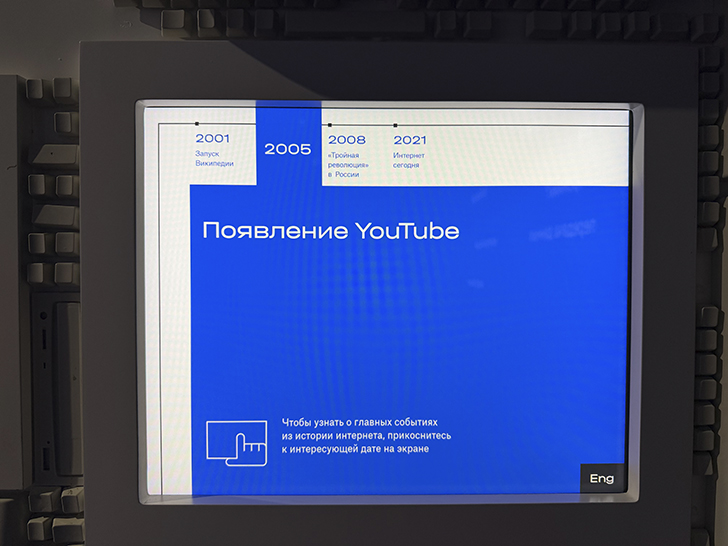The image size is (728, 546).
Task: Jump to the 2021 year entry
Action: pyautogui.click(x=410, y=140)
